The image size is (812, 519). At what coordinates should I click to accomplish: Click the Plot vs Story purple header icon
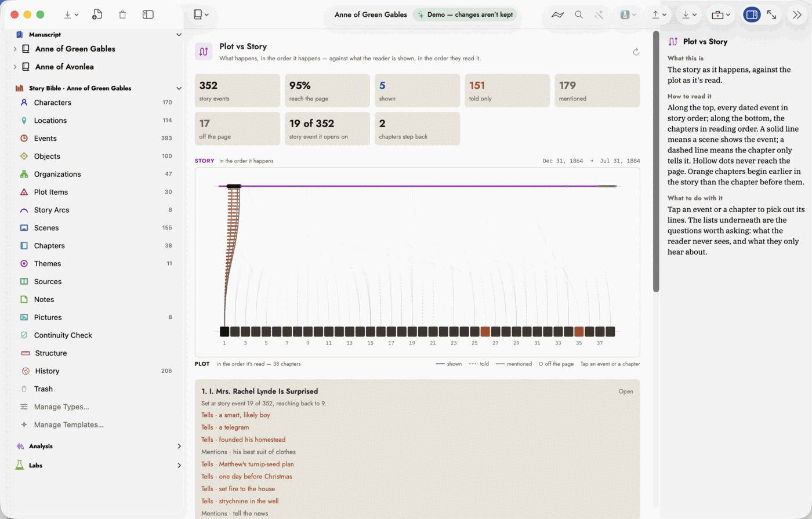(204, 52)
